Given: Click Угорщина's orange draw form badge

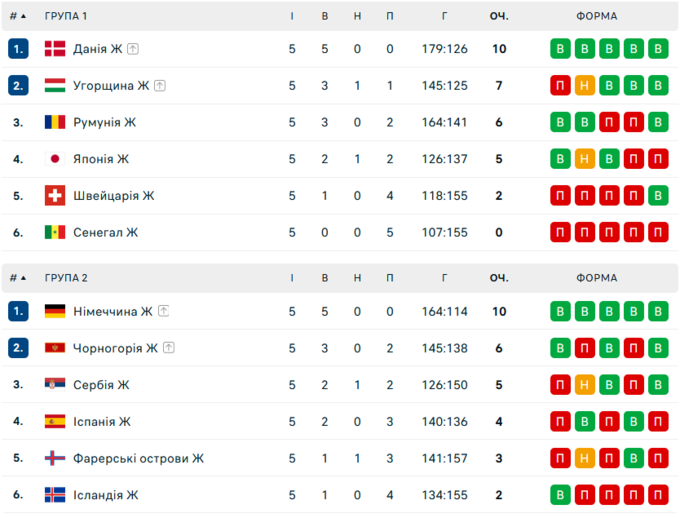Looking at the screenshot, I should (x=585, y=86).
